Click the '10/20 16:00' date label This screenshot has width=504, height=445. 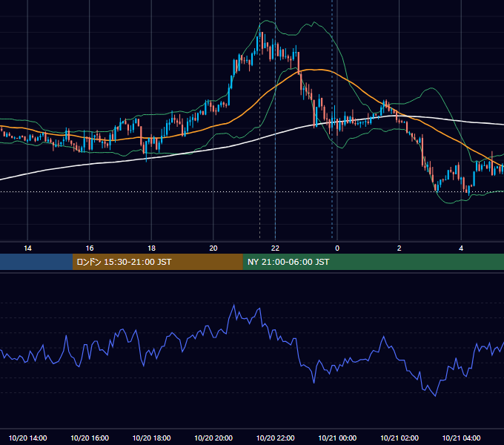tap(90, 438)
